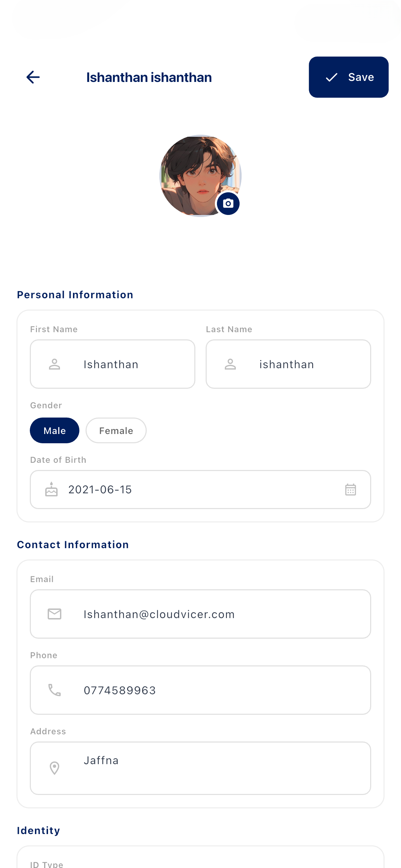
Task: Click the location pin icon in Address
Action: [54, 768]
